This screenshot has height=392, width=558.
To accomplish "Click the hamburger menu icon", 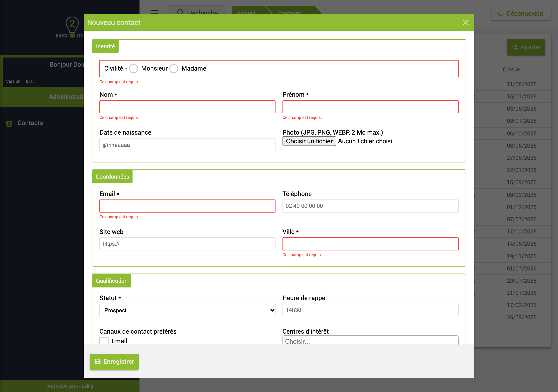I will tap(154, 12).
